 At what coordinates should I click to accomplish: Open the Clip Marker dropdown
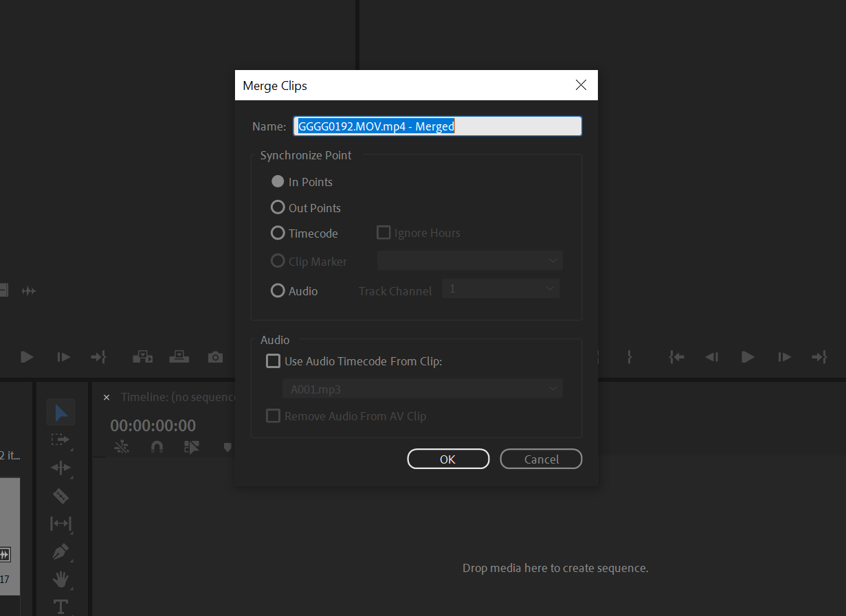click(x=469, y=261)
